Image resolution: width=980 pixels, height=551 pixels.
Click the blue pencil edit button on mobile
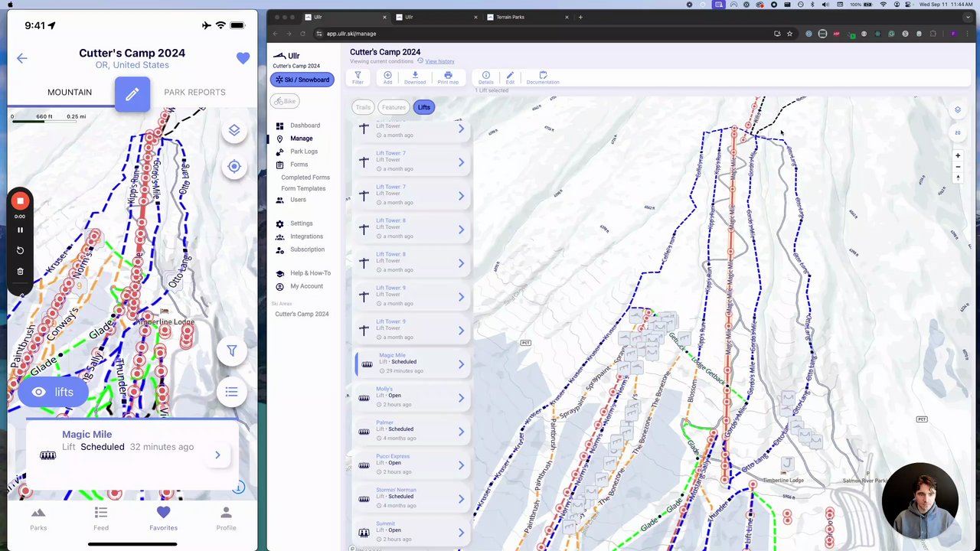coord(132,95)
